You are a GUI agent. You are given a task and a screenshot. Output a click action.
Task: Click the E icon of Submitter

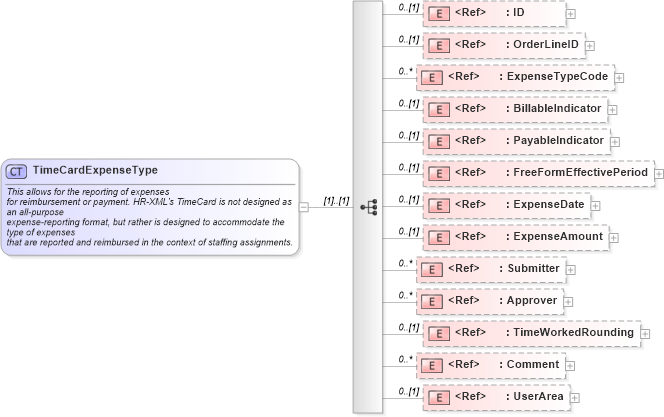[432, 270]
